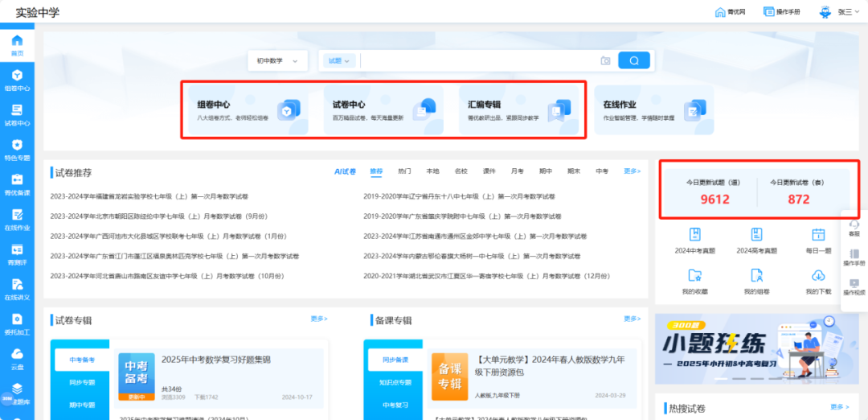Open 湖北省武汉市江夏区华一寄宿学校 paper link
Image resolution: width=868 pixels, height=420 pixels.
(x=486, y=277)
